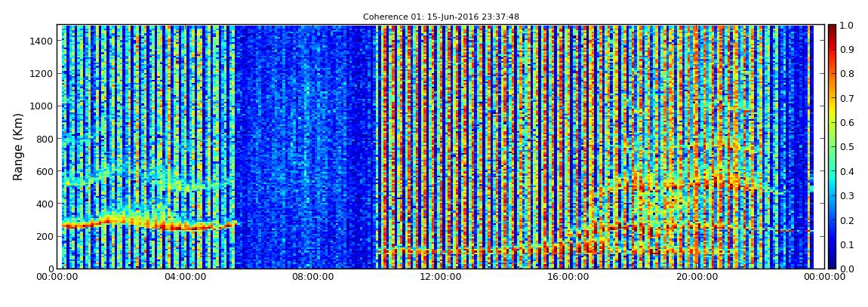Click the 0.5 colorbar label
The height and width of the screenshot is (307, 868).
tap(846, 147)
